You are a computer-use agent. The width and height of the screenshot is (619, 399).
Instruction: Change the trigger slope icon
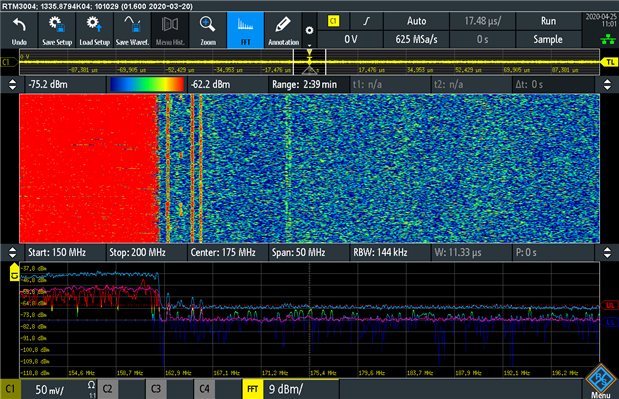366,21
